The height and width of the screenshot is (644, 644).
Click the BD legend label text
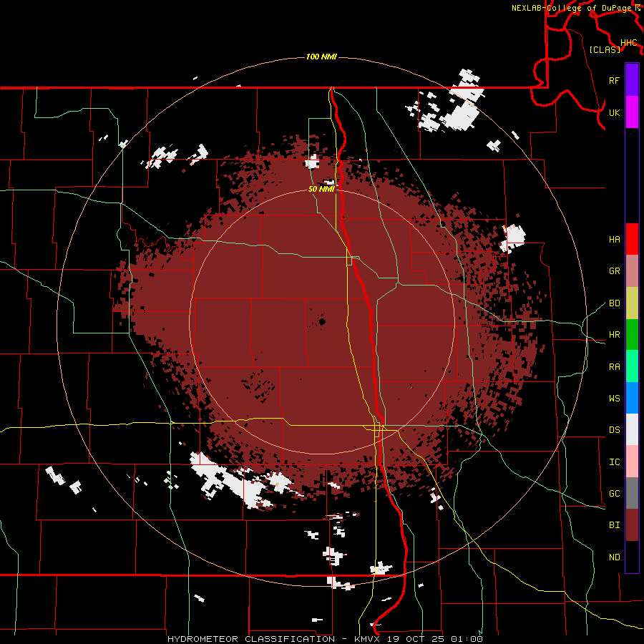click(x=614, y=303)
